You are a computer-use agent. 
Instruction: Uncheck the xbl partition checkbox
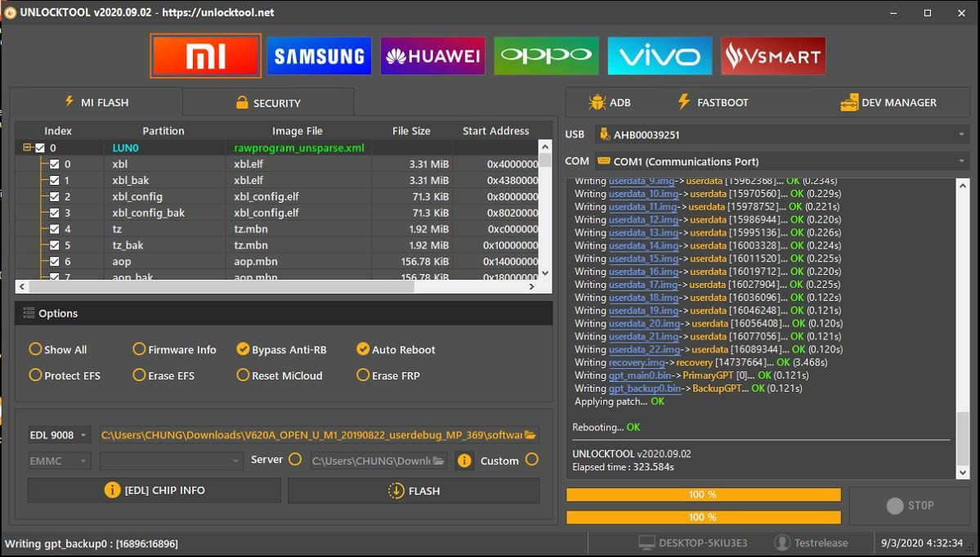point(55,164)
